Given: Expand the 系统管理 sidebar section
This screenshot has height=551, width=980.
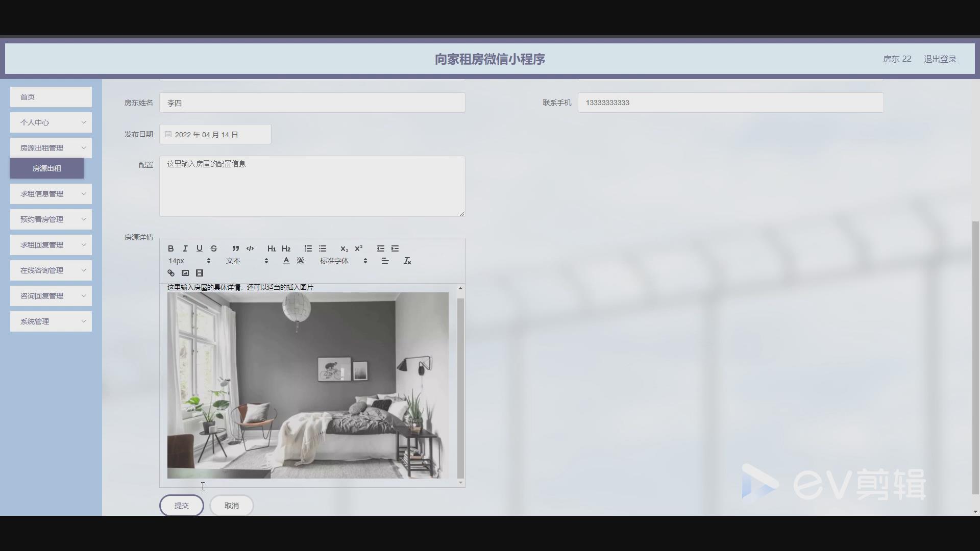Looking at the screenshot, I should click(x=51, y=321).
